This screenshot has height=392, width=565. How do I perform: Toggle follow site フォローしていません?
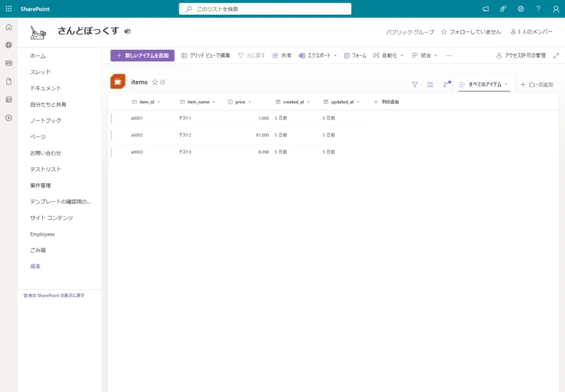click(x=471, y=32)
